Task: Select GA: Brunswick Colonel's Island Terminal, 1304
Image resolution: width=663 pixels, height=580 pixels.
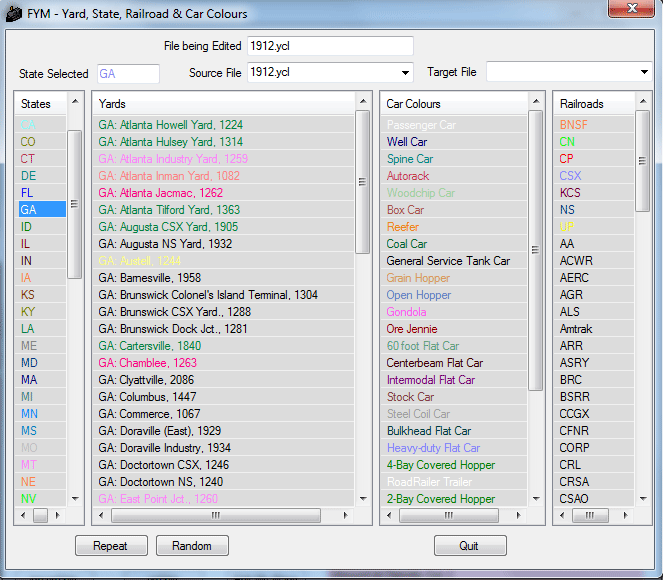Action: coord(223,295)
